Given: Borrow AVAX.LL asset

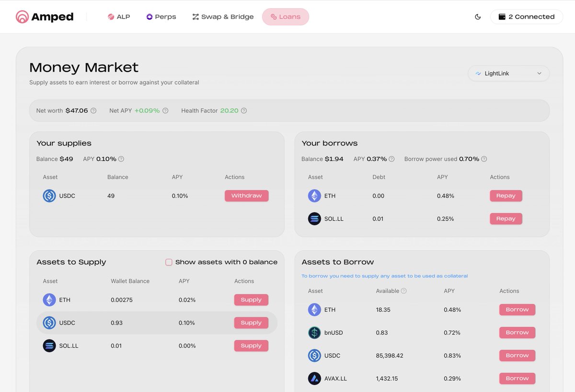Looking at the screenshot, I should coord(517,379).
